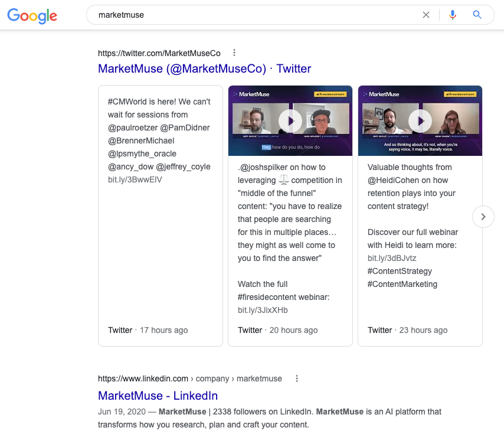Viewport: 504px width, 444px height.
Task: Click the @HeidiCohen mention
Action: coord(393,180)
